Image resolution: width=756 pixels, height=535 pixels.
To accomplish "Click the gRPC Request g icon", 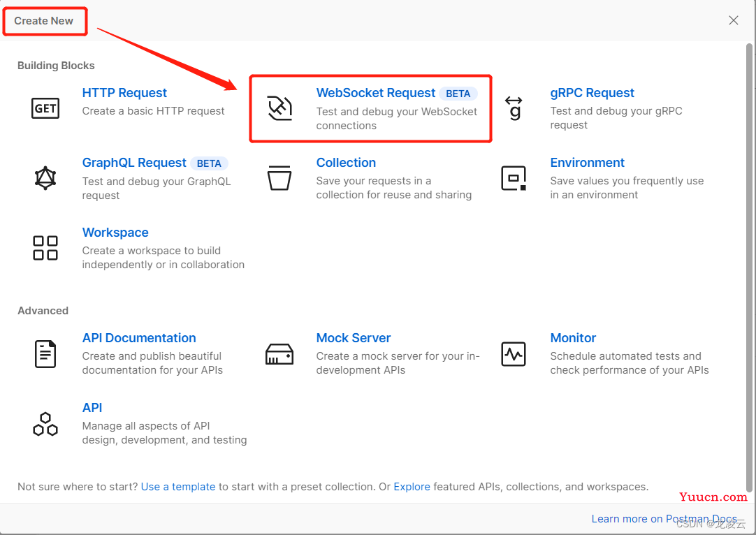I will pos(514,108).
